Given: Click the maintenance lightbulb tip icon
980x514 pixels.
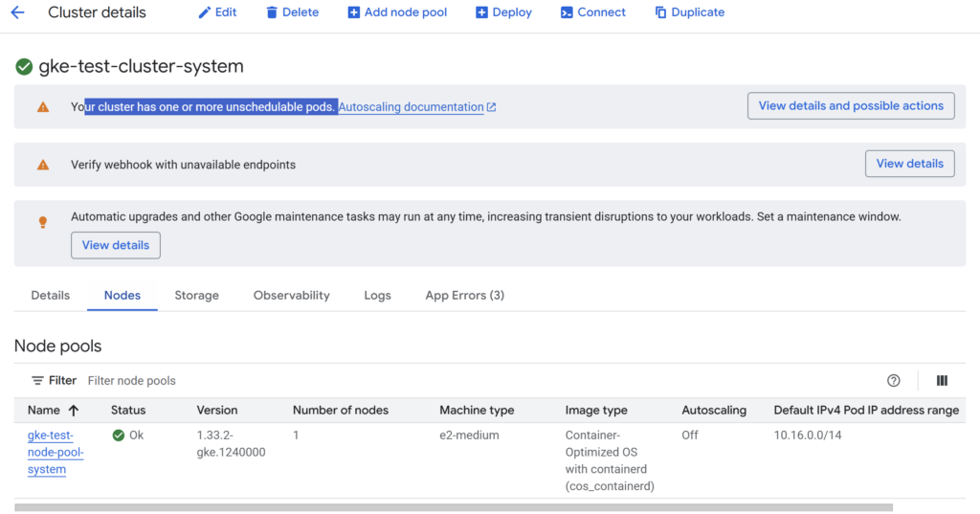Looking at the screenshot, I should point(42,222).
